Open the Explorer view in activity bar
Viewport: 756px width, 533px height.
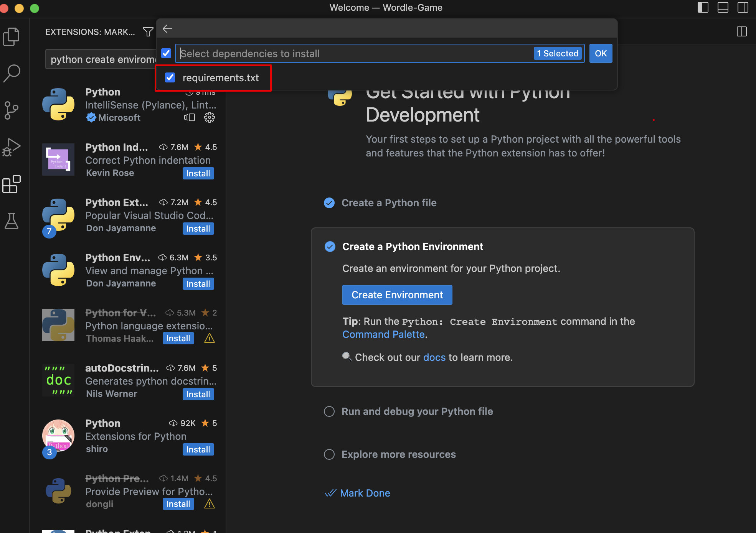pos(12,37)
